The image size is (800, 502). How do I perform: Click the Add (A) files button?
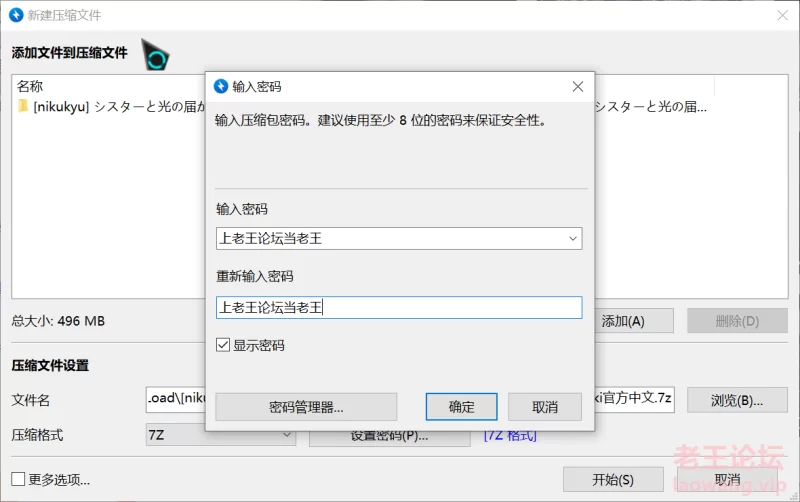(x=634, y=321)
